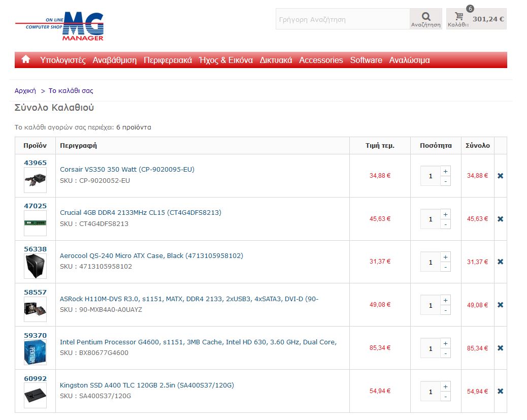Screen dimensions: 527x420
Task: Increase quantity of Kingston SSD A400
Action: 445,386
